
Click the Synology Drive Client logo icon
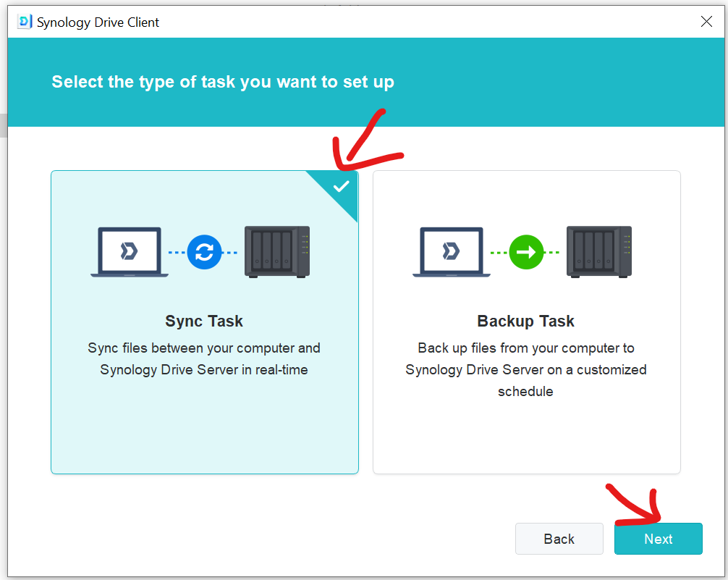24,22
